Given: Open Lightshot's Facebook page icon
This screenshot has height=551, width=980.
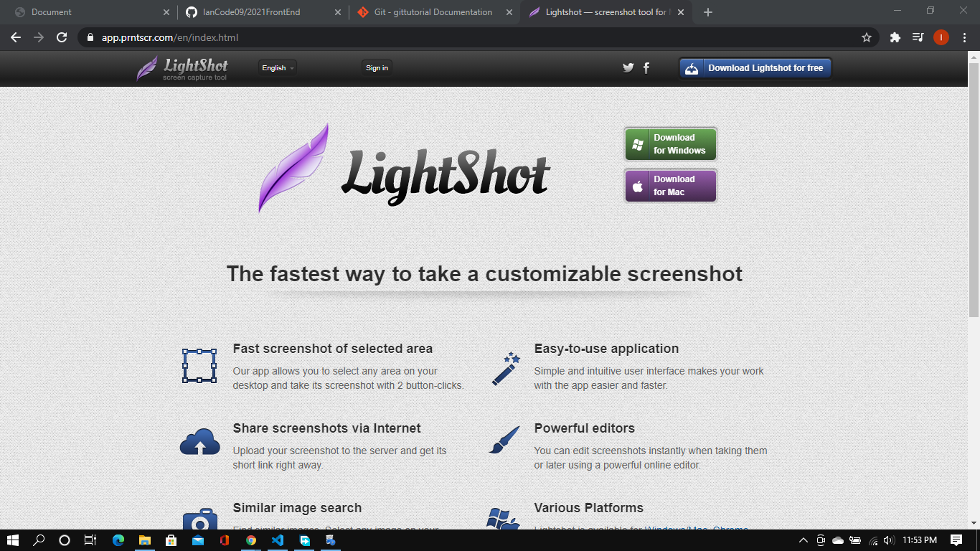Looking at the screenshot, I should click(x=646, y=67).
